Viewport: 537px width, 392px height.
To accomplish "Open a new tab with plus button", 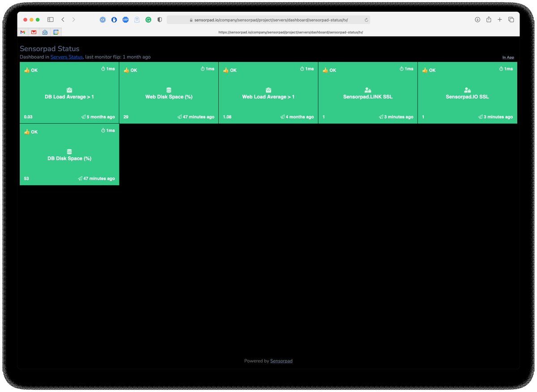I will pos(500,20).
